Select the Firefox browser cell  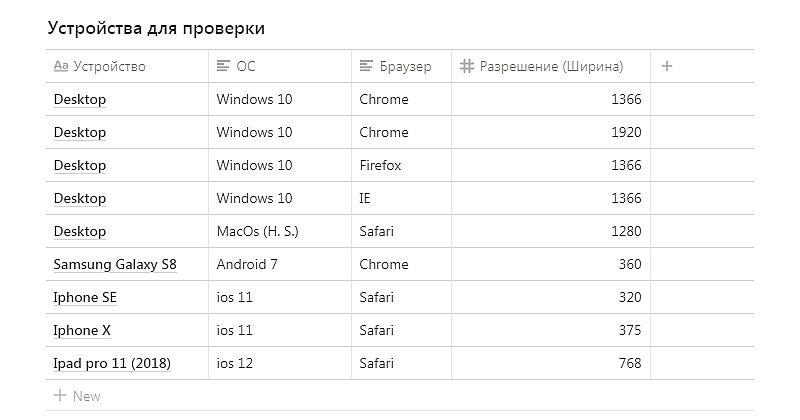point(402,165)
